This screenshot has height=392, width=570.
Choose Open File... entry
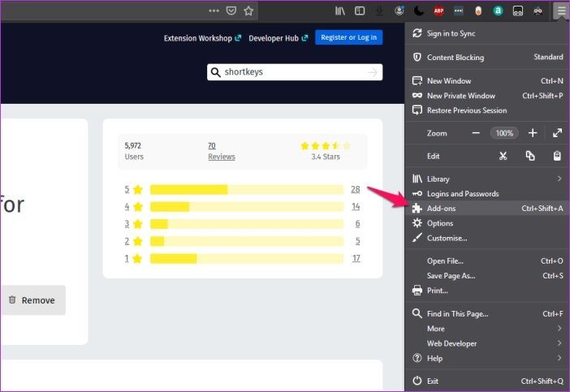(x=487, y=261)
